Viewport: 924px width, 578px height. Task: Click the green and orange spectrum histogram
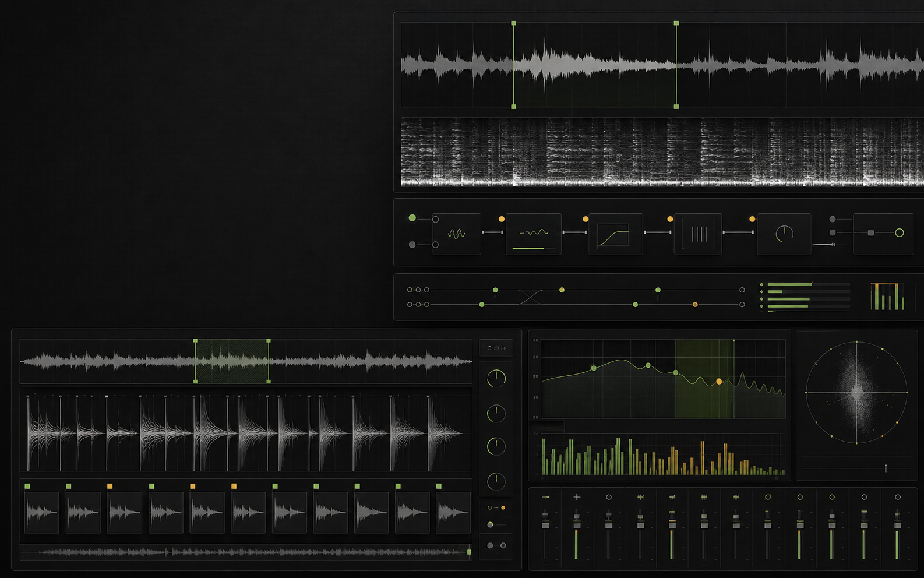pos(663,456)
